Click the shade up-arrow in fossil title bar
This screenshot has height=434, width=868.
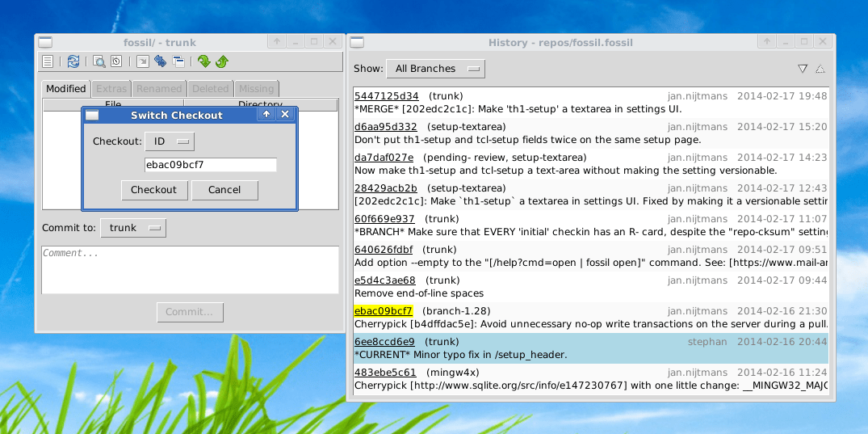pos(277,41)
